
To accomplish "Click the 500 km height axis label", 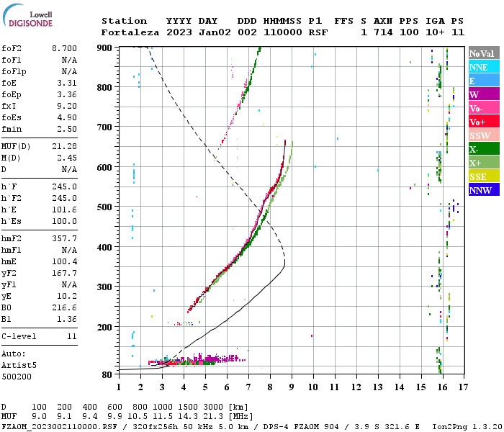I will [x=104, y=207].
